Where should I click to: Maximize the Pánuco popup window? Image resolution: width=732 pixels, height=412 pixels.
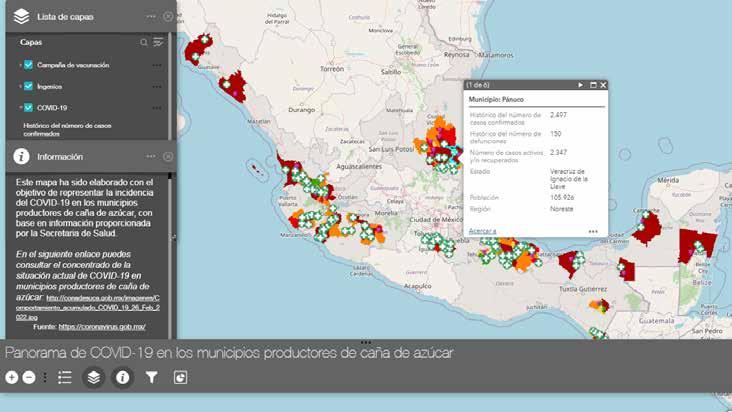click(593, 85)
